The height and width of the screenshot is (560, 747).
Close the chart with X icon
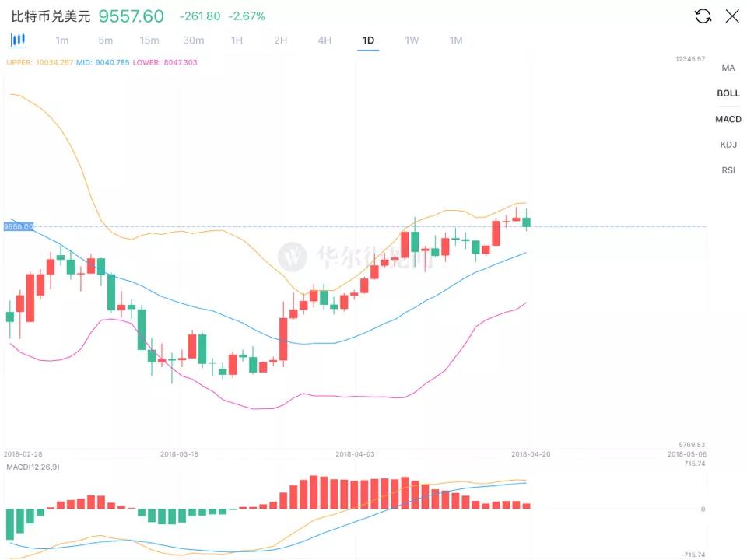(x=732, y=16)
